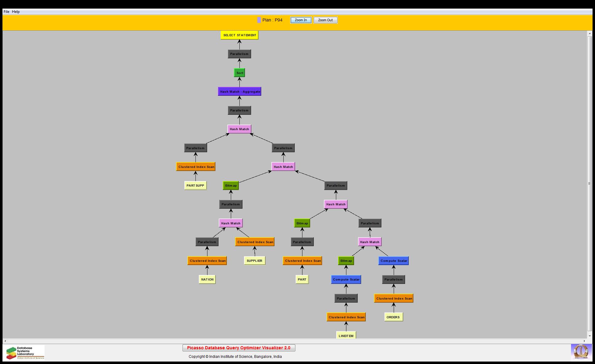Select the green Sort node
The width and height of the screenshot is (595, 364).
(x=239, y=73)
